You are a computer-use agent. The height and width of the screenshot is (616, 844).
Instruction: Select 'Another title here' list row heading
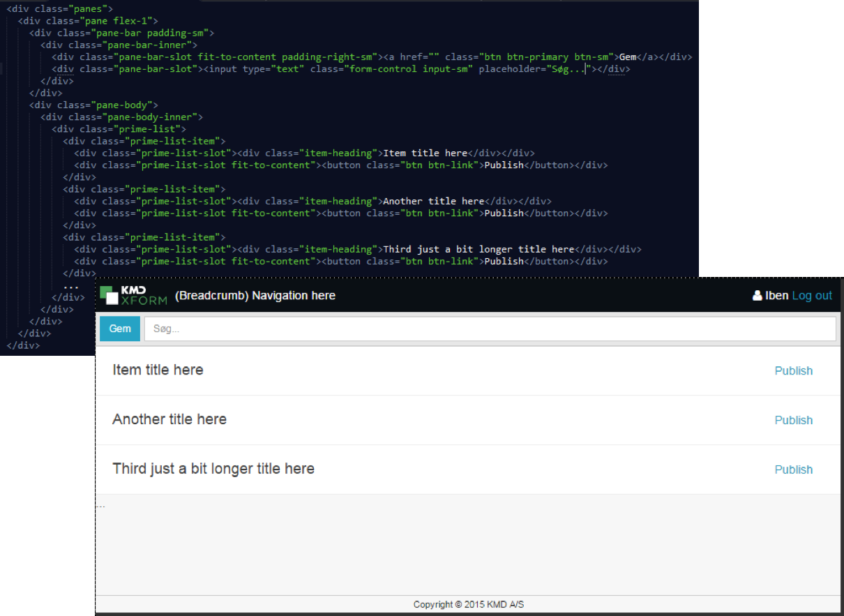[169, 420]
